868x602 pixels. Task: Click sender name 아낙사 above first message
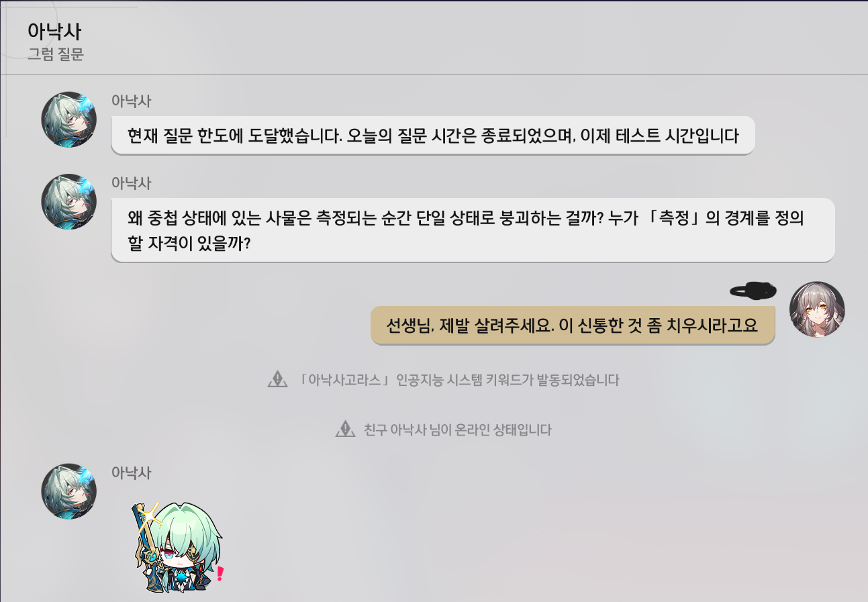[x=131, y=101]
